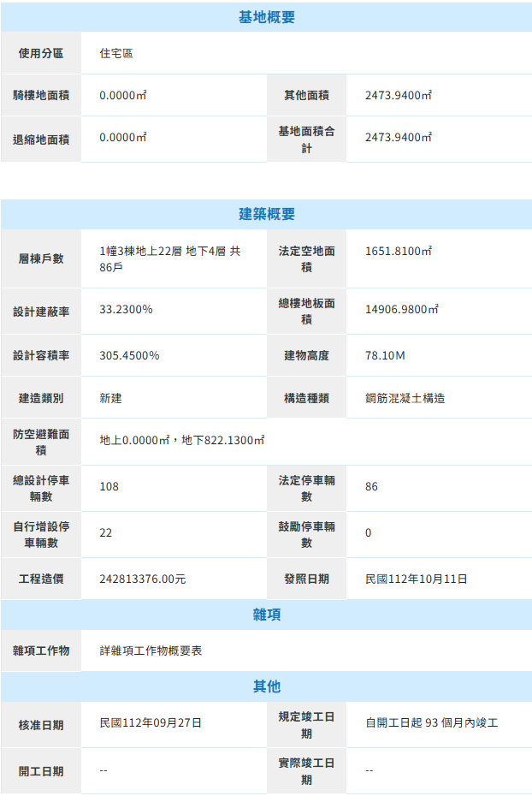Click the 設計建蔽率 value 33.2300%
The image size is (532, 802).
point(126,309)
